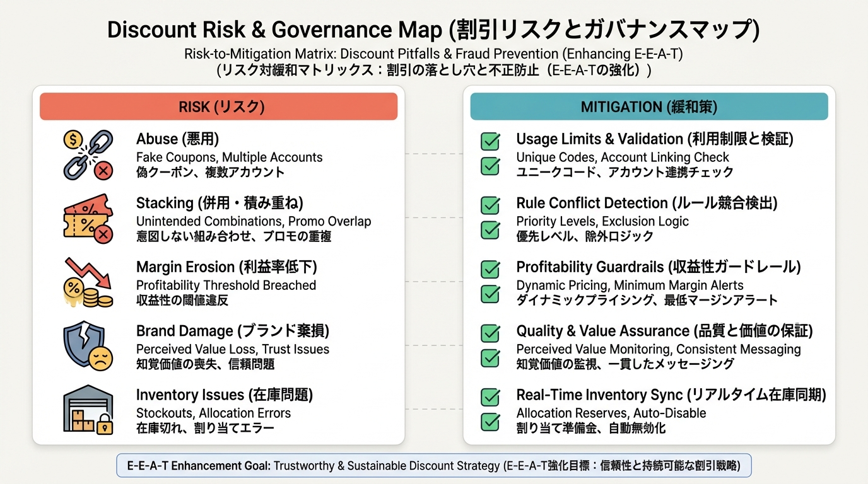Select the Quality & Value Assurance heading
868x484 pixels.
pos(664,331)
